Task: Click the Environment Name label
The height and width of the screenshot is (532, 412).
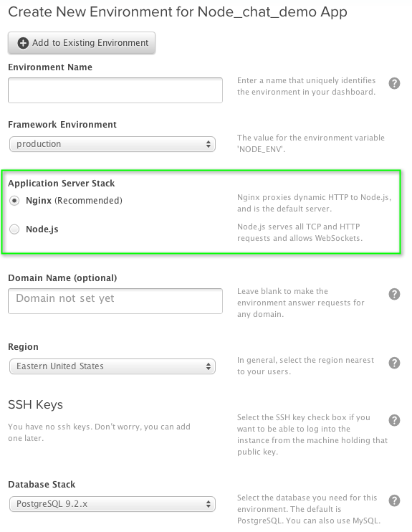Action: [x=50, y=67]
